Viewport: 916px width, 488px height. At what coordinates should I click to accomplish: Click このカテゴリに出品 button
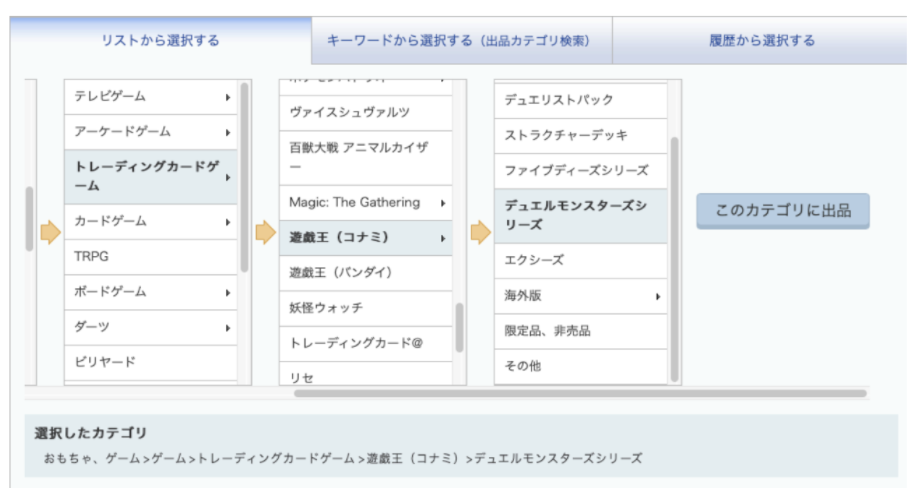782,211
